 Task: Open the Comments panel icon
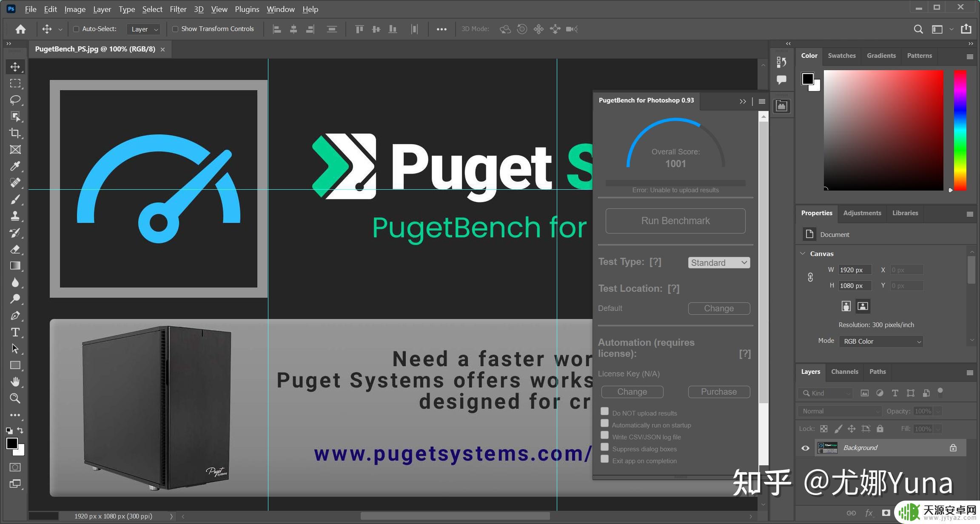[781, 80]
